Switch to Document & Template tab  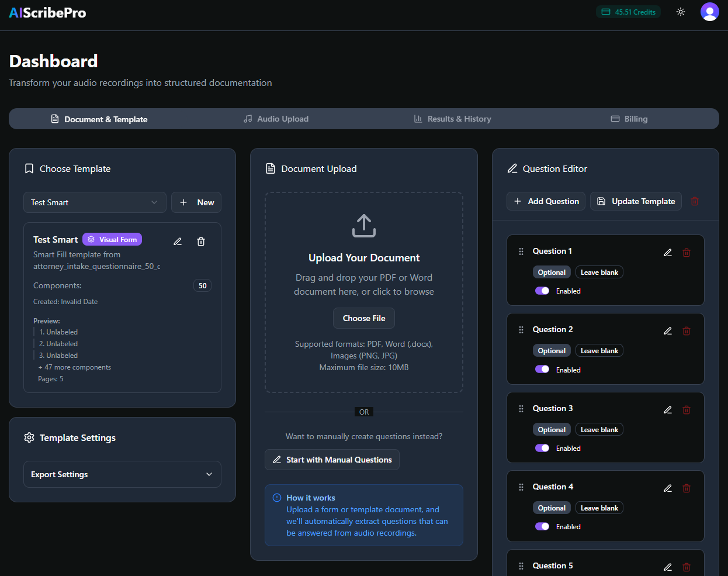coord(99,119)
